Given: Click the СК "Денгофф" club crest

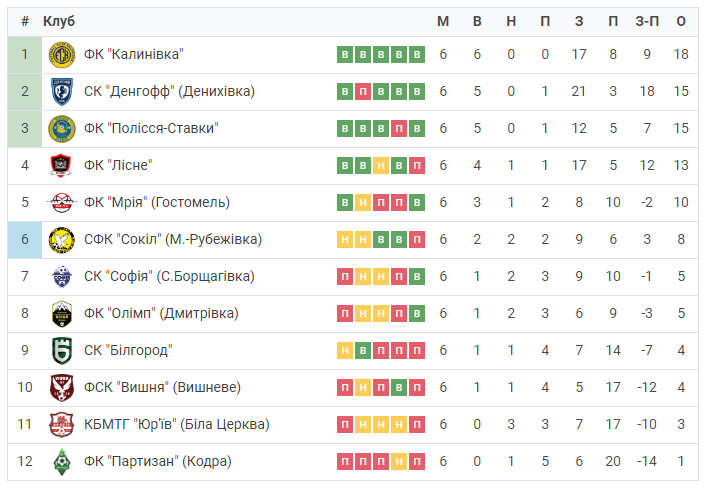Looking at the screenshot, I should click(x=62, y=92).
